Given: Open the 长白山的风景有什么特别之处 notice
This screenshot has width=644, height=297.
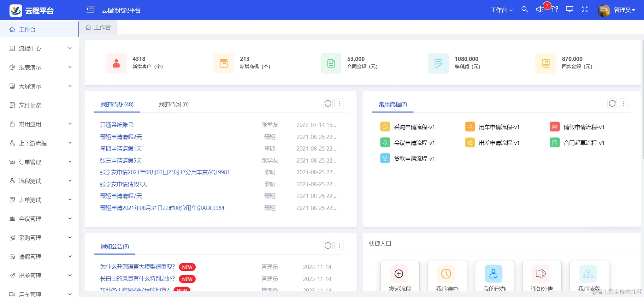Looking at the screenshot, I should [138, 279].
